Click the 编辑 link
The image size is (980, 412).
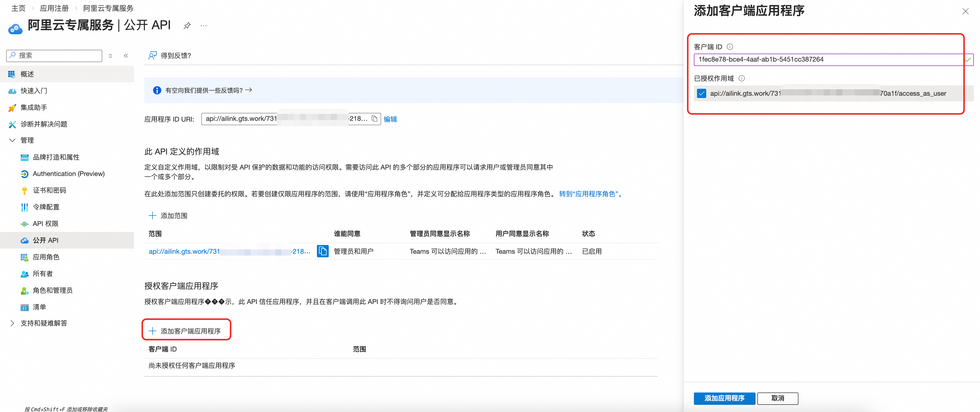point(390,119)
